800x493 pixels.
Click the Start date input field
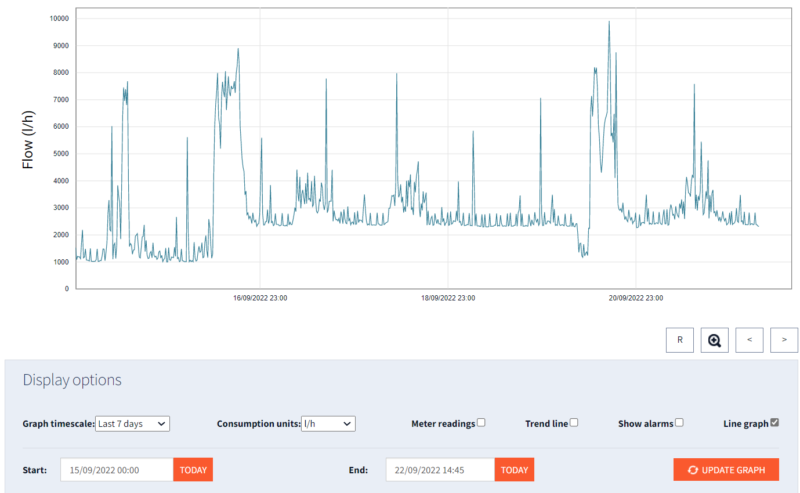[x=116, y=469]
